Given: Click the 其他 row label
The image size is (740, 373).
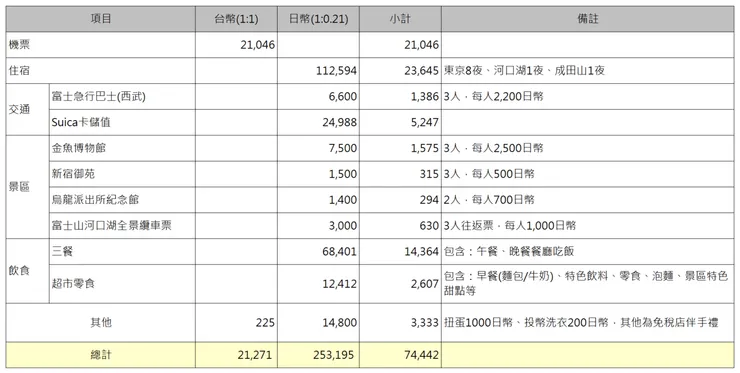Looking at the screenshot, I should pyautogui.click(x=101, y=323).
